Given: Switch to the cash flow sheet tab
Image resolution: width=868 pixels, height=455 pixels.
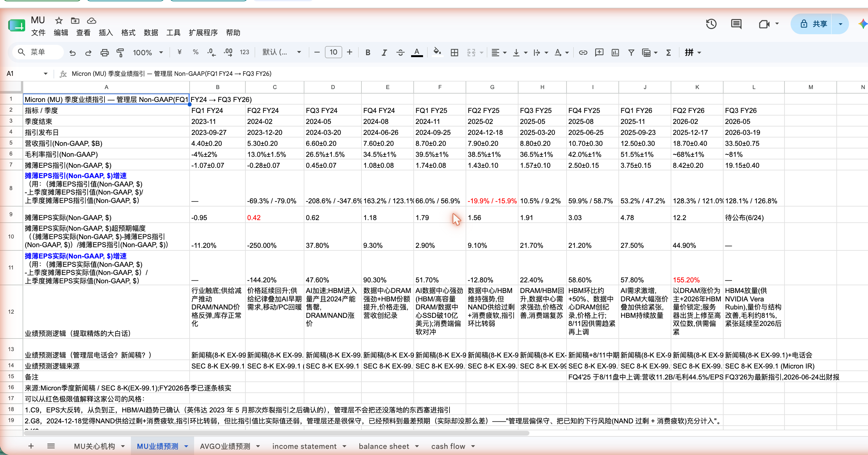Looking at the screenshot, I should coord(448,446).
